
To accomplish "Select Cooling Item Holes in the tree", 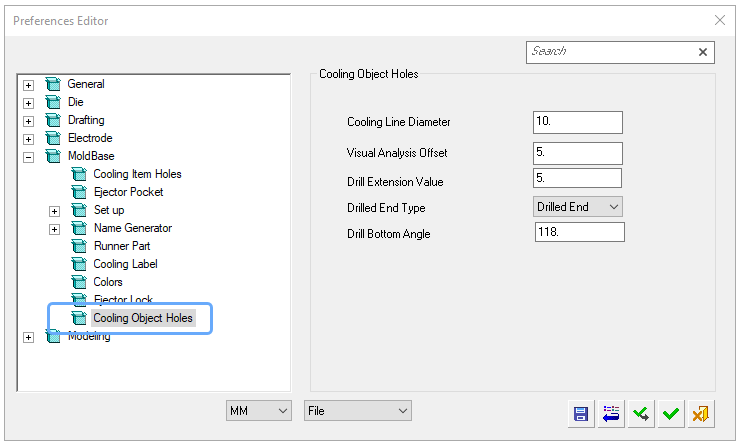I will (x=137, y=174).
